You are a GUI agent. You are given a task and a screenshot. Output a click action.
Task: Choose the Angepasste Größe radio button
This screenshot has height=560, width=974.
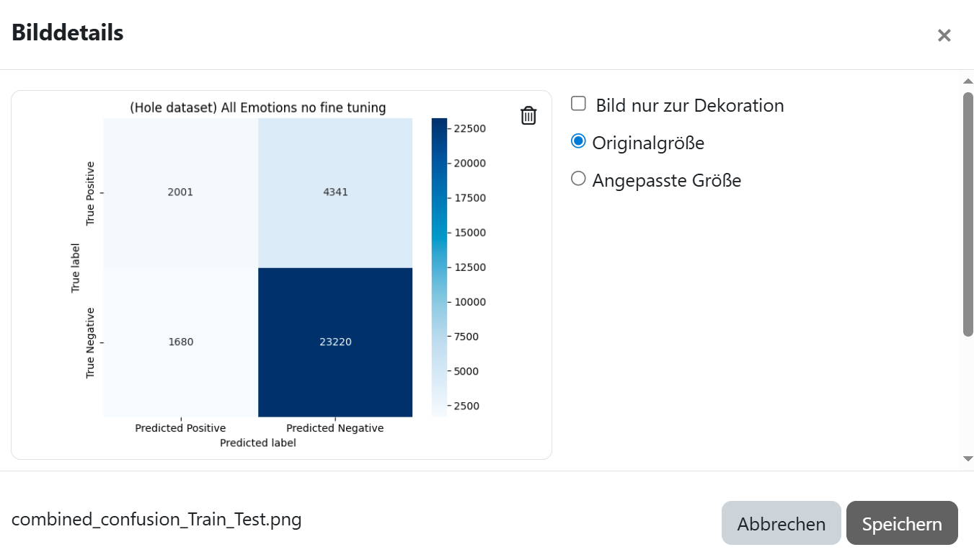pos(578,179)
